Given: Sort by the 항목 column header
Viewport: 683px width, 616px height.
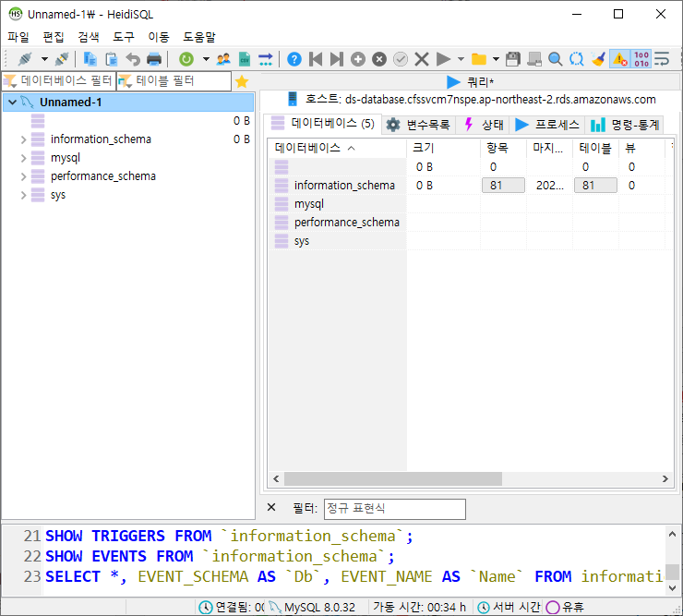Looking at the screenshot, I should coord(503,148).
